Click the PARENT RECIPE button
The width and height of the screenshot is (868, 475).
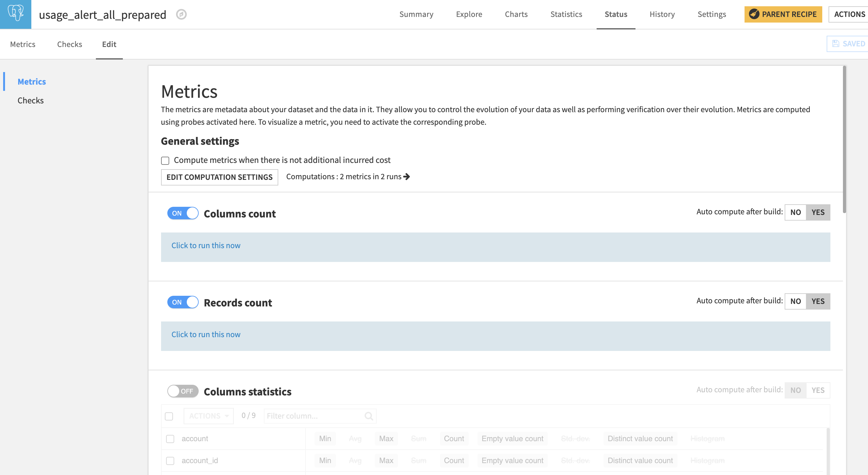[x=783, y=14]
